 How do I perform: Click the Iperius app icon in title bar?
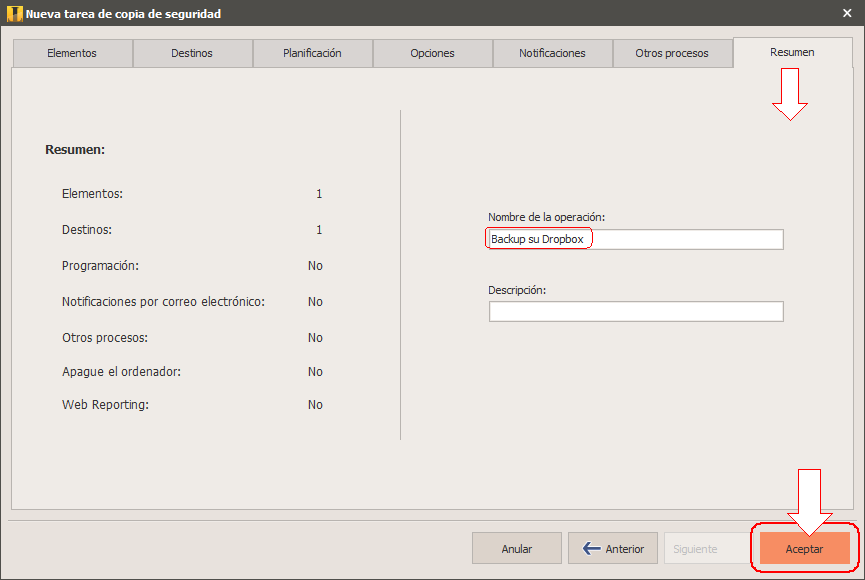point(14,14)
